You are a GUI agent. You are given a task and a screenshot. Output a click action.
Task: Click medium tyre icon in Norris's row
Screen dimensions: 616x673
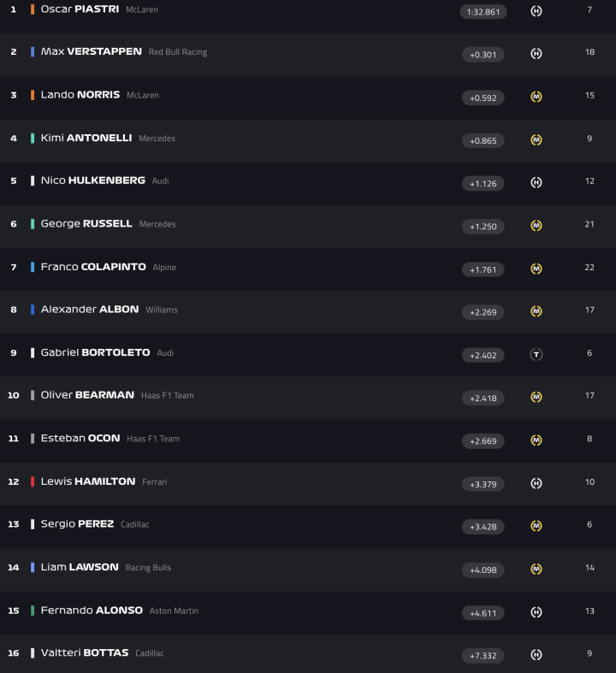coord(536,97)
